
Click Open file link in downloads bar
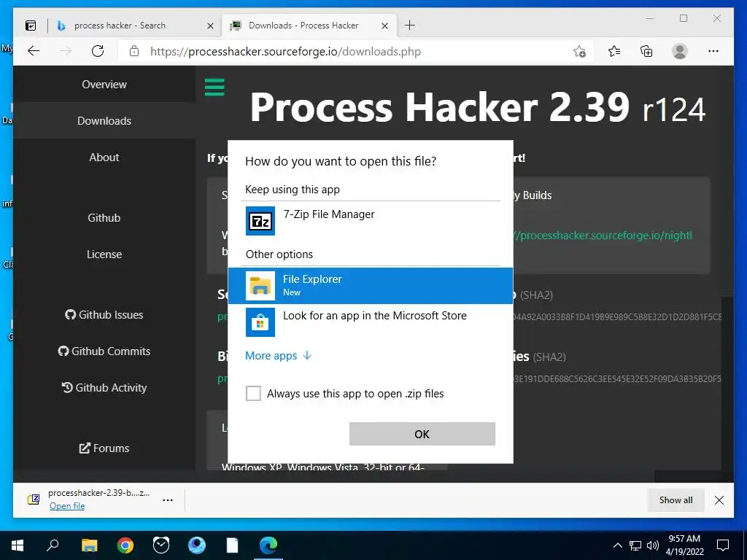pyautogui.click(x=67, y=506)
